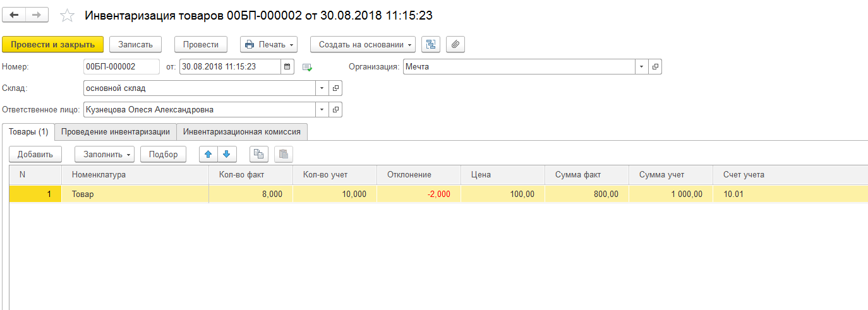Screen dimensions: 868x310
Task: Open the Организация field open-form icon
Action: click(x=655, y=66)
